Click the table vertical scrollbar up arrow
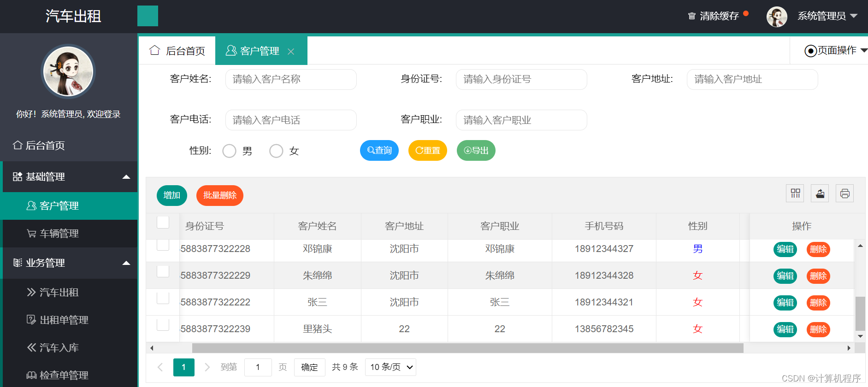The image size is (868, 387). [x=860, y=246]
